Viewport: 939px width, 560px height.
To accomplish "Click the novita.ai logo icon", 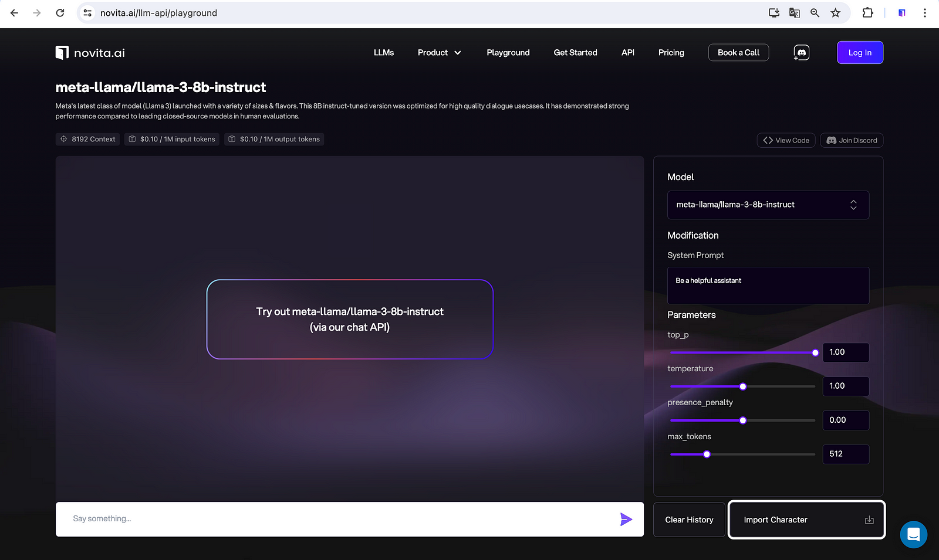I will point(62,53).
